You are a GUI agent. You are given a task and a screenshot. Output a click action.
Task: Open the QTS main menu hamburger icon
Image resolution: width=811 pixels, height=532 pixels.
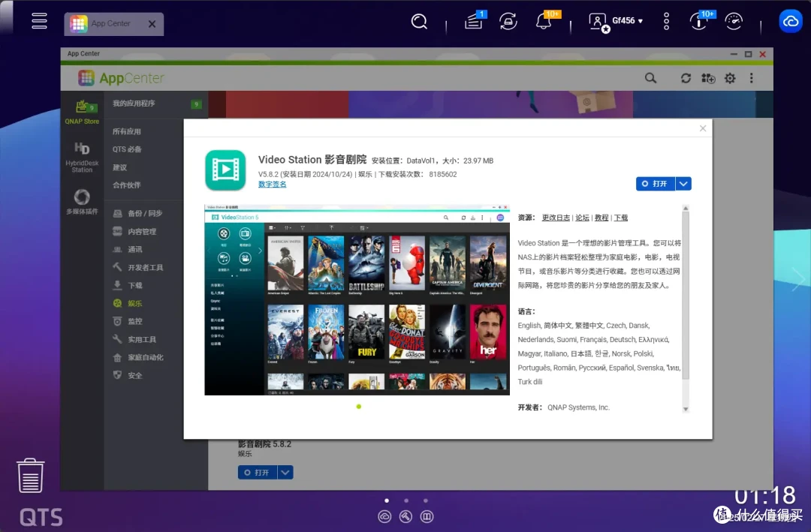click(39, 21)
